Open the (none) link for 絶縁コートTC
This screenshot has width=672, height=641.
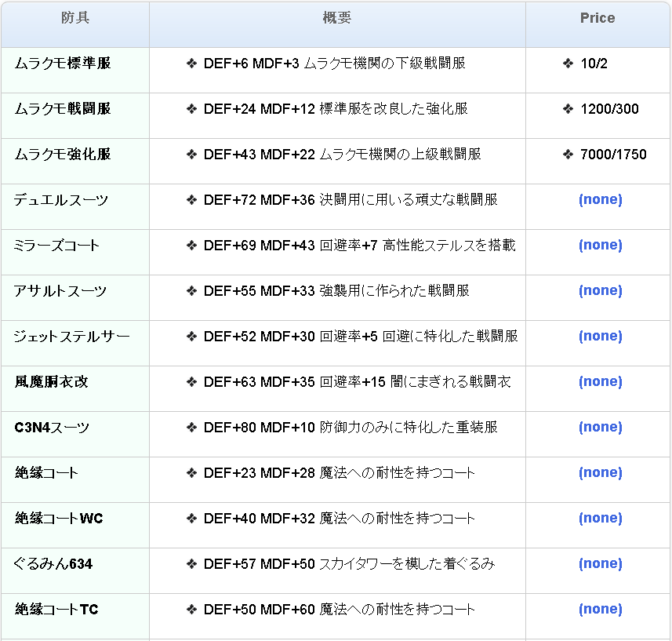pos(600,609)
